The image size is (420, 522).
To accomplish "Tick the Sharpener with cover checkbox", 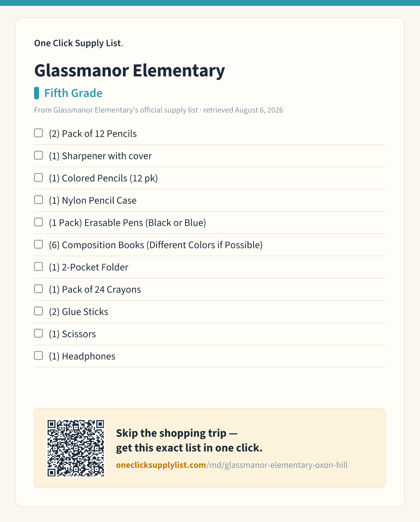I will 38,155.
